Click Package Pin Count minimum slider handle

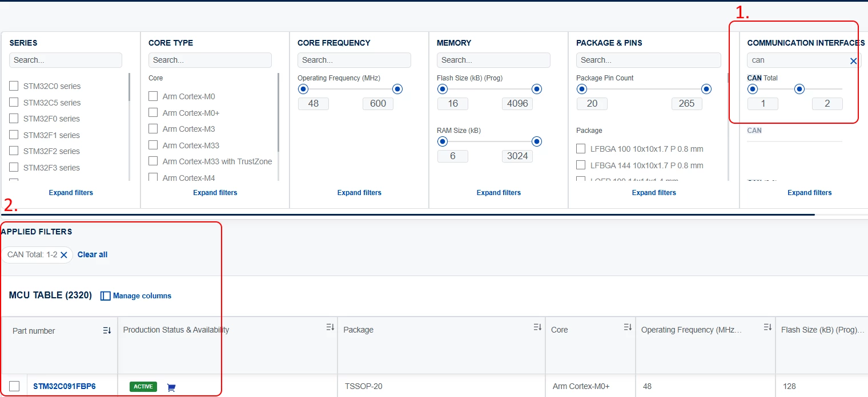[582, 89]
